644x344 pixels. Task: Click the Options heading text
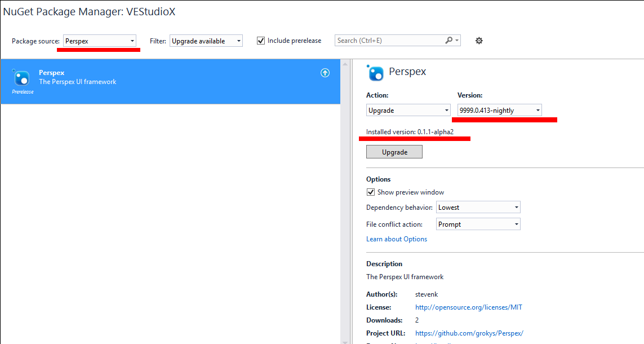coord(378,179)
